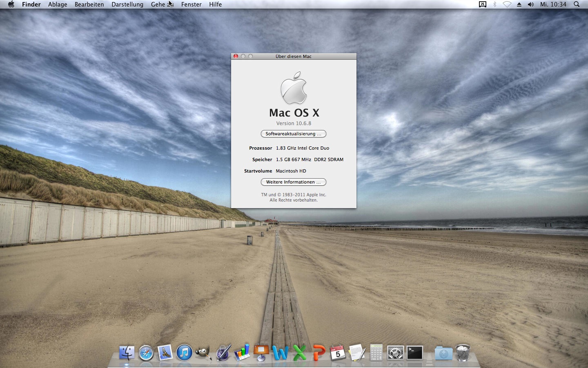Launch Microsoft Excel from Dock
This screenshot has height=368, width=588.
300,352
